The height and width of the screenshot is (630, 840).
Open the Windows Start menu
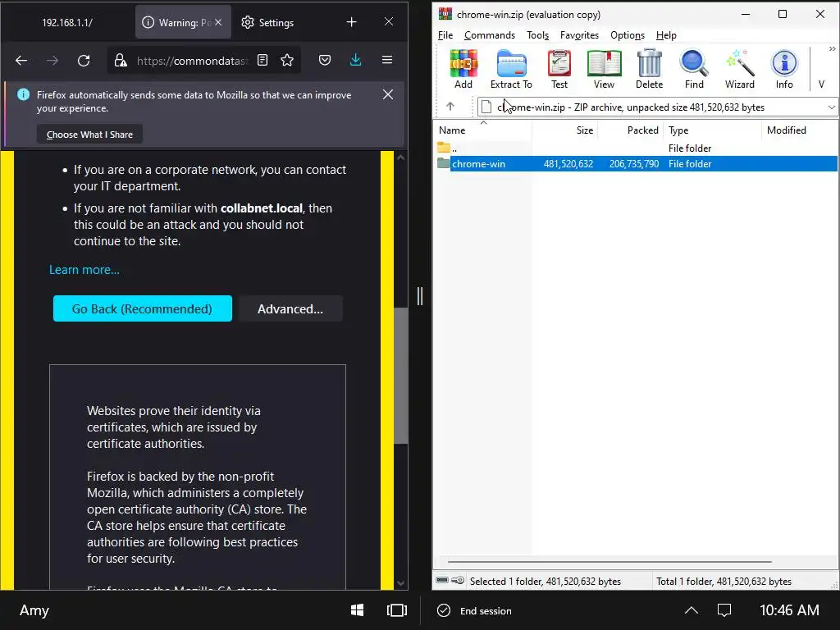coord(358,610)
